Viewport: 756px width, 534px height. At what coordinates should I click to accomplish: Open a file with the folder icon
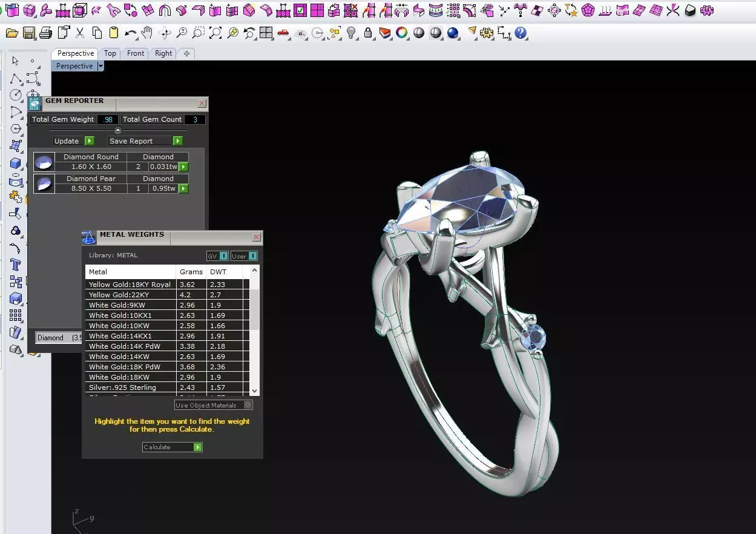pyautogui.click(x=12, y=33)
